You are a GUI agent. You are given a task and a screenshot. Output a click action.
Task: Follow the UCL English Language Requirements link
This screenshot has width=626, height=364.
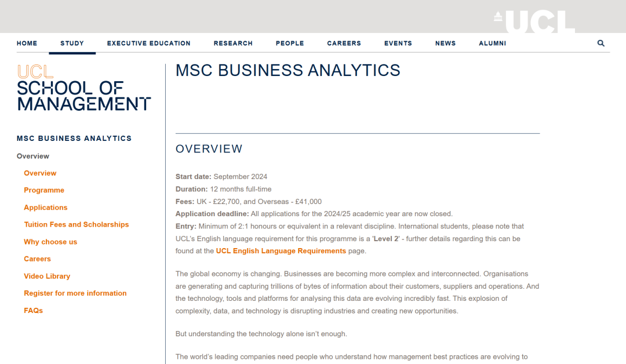[281, 251]
